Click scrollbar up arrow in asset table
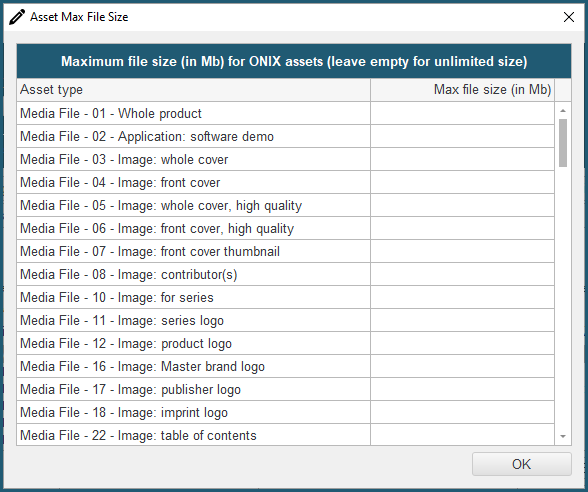This screenshot has height=492, width=588. [x=562, y=111]
